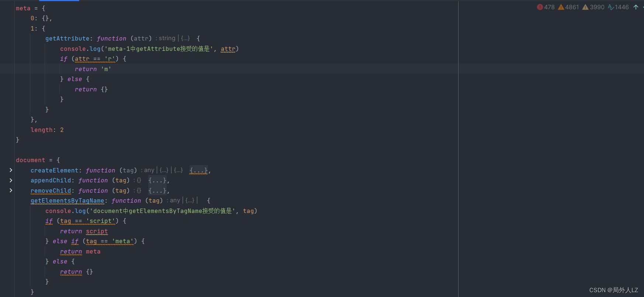644x297 pixels.
Task: Click the typo indicator showing 1446
Action: click(618, 7)
